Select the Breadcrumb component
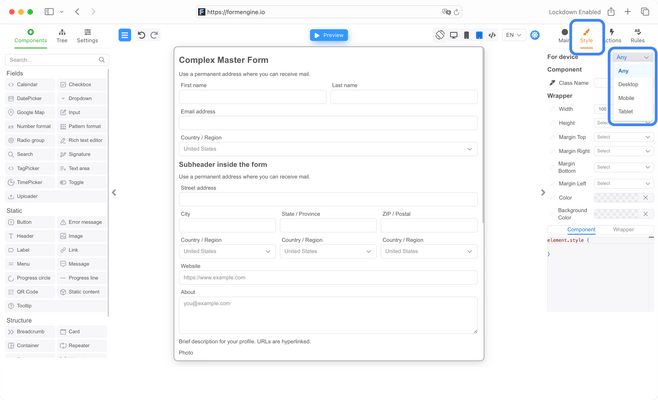 click(30, 332)
